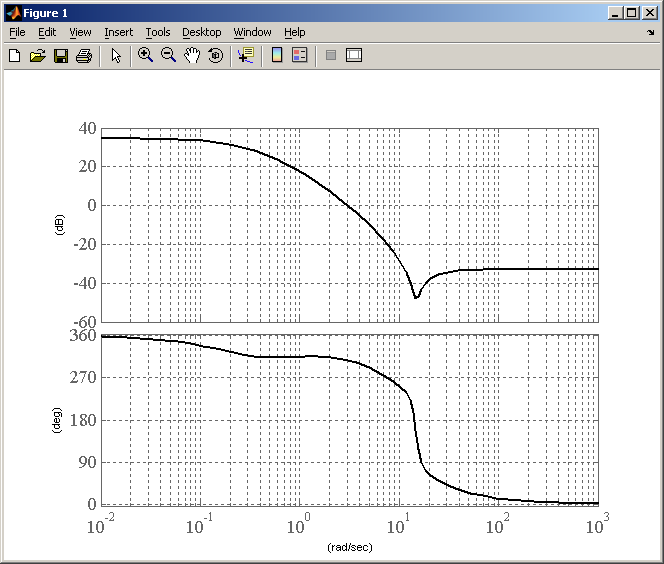The image size is (664, 564).
Task: Open the Insert menu
Action: pyautogui.click(x=119, y=32)
